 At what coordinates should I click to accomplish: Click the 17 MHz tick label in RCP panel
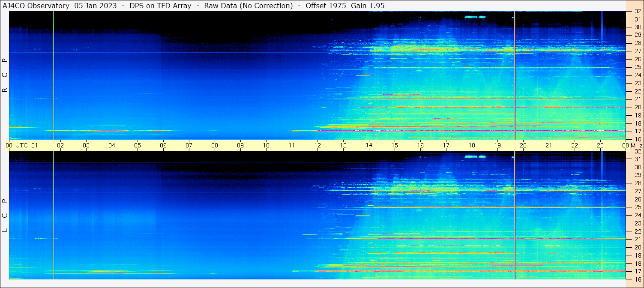coord(638,131)
